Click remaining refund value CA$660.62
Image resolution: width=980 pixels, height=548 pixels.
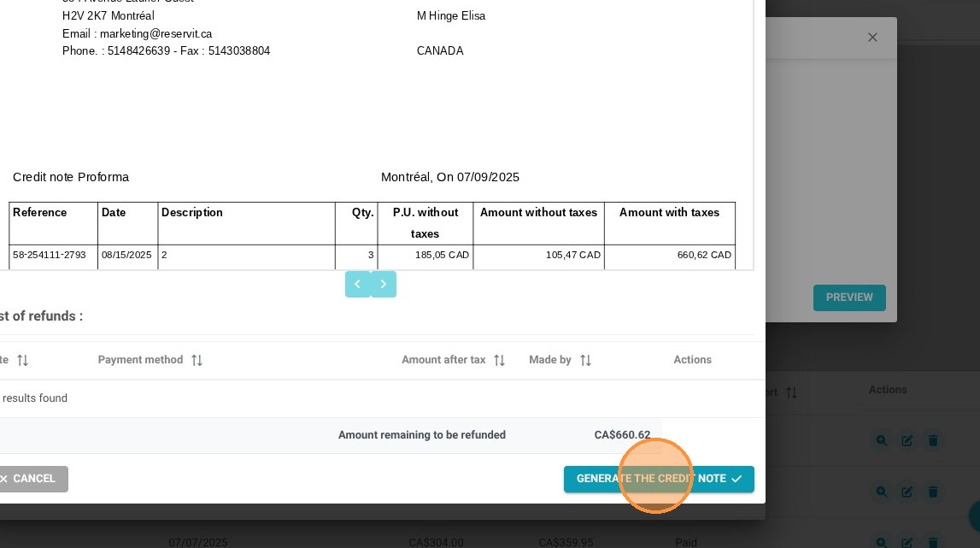click(x=623, y=435)
